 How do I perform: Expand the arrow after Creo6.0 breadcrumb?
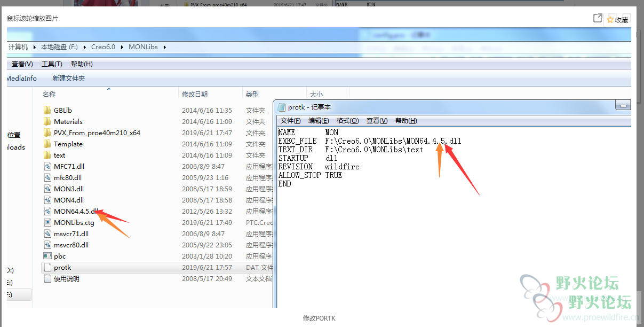click(122, 47)
